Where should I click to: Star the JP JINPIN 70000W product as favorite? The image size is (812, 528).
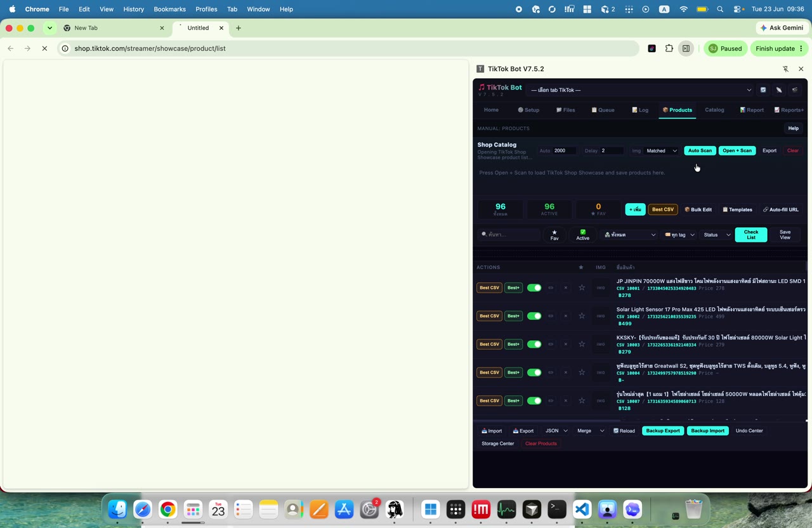582,287
